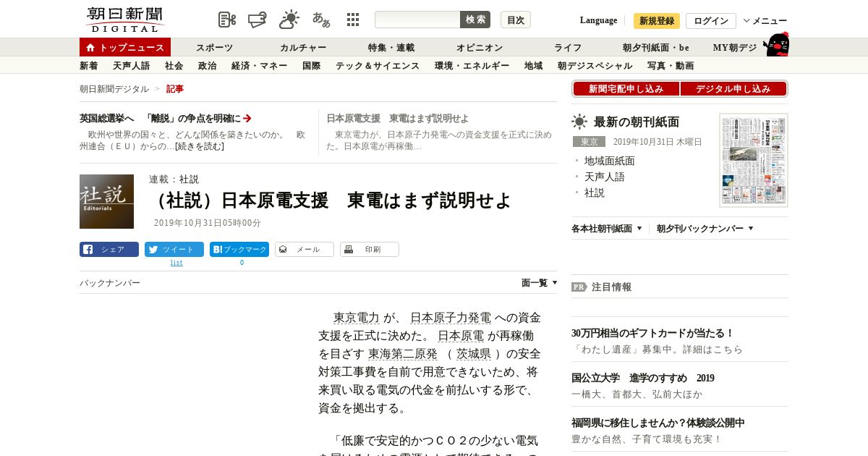The height and width of the screenshot is (456, 868).
Task: Go to 新着 in sub navigation
Action: (89, 66)
